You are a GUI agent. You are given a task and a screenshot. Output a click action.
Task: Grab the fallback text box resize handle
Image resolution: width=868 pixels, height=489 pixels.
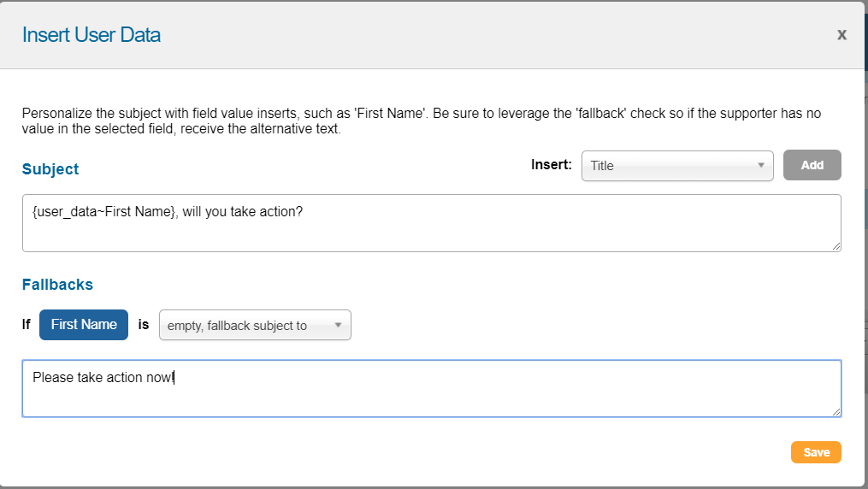pos(836,411)
